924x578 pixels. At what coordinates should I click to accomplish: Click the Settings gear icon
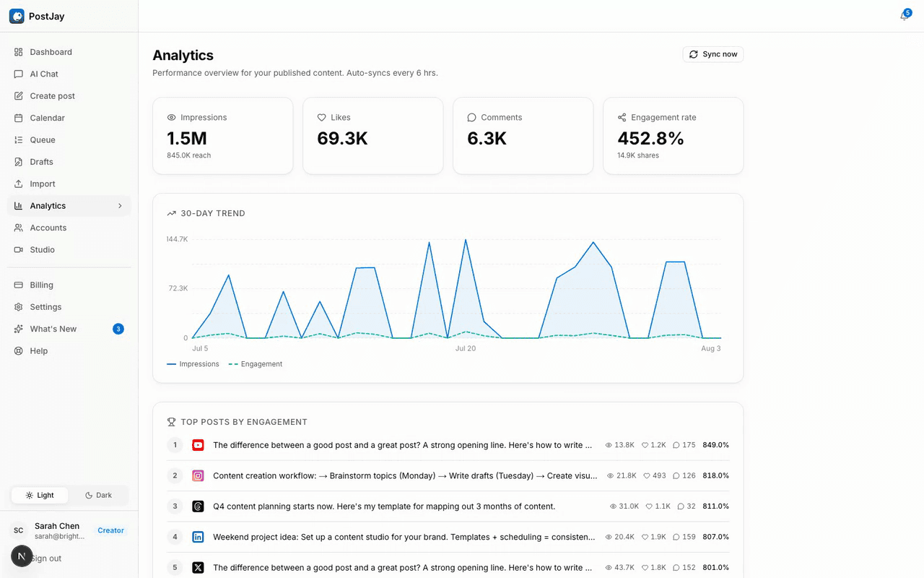(19, 307)
